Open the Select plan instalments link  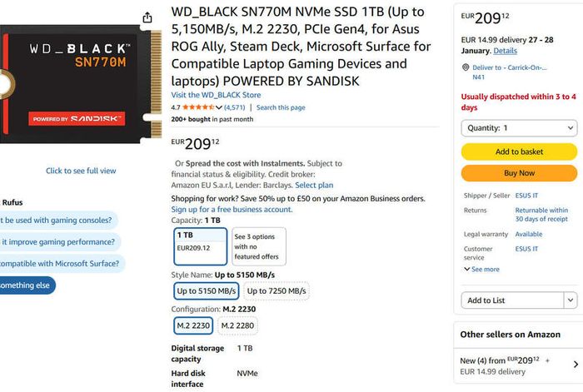314,185
